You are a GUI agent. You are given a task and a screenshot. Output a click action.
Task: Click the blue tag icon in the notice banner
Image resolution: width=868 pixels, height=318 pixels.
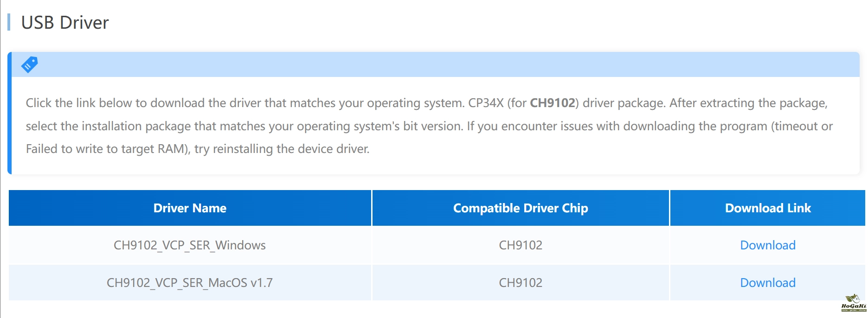tap(29, 64)
